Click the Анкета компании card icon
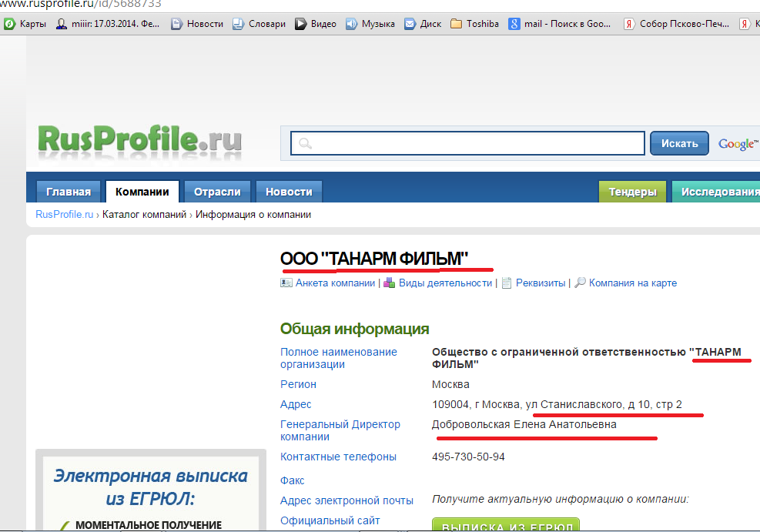Viewport: 760px width, 532px height. (286, 283)
